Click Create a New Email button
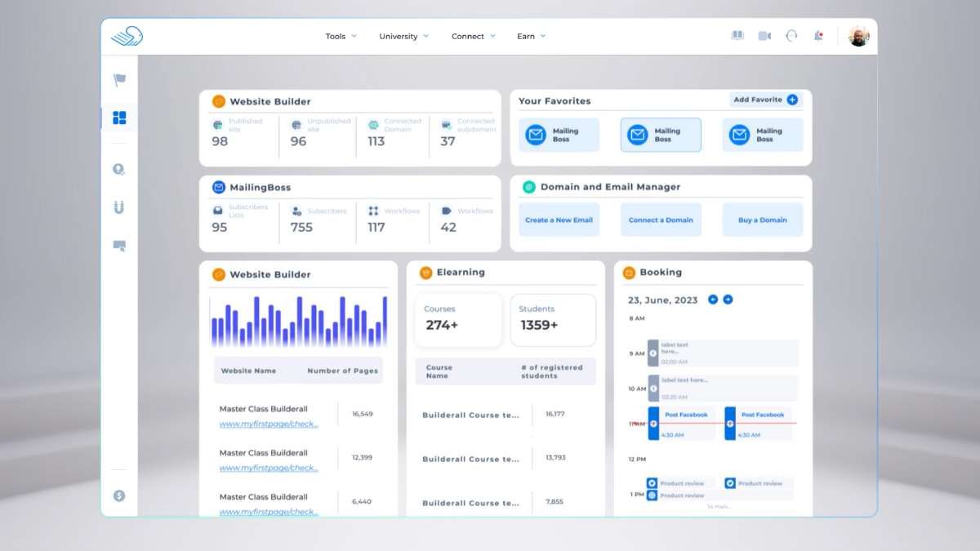 point(559,220)
